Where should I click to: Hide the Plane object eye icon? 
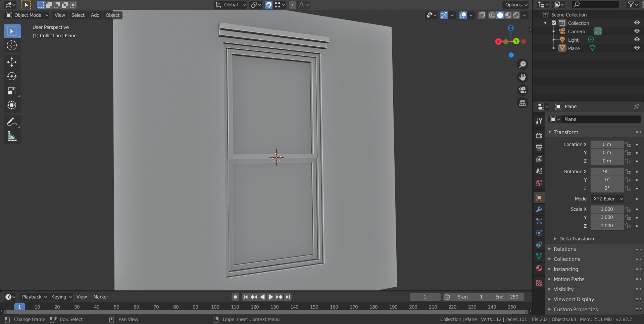pyautogui.click(x=637, y=48)
